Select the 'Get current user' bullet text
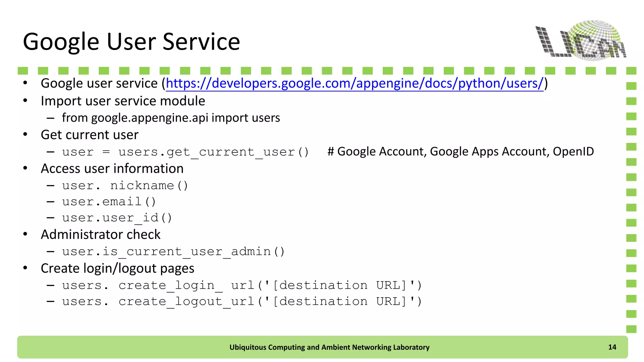This screenshot has height=362, width=644. tap(90, 135)
